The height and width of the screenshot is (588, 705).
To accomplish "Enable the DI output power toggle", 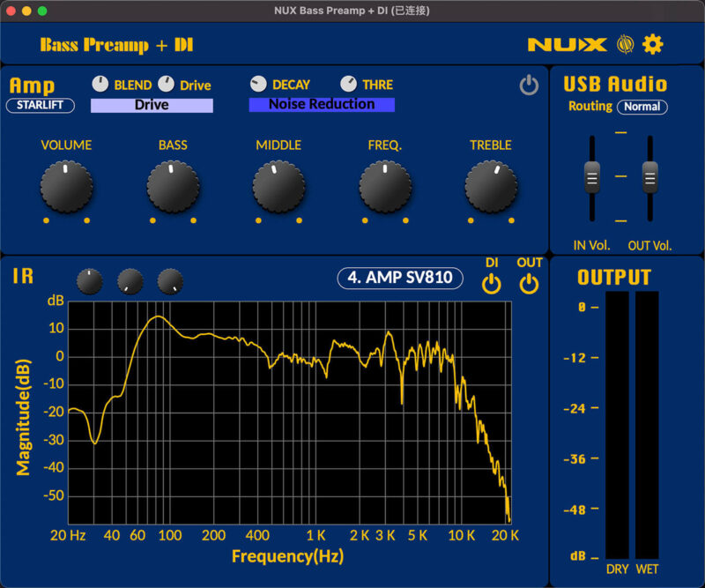I will pos(492,282).
